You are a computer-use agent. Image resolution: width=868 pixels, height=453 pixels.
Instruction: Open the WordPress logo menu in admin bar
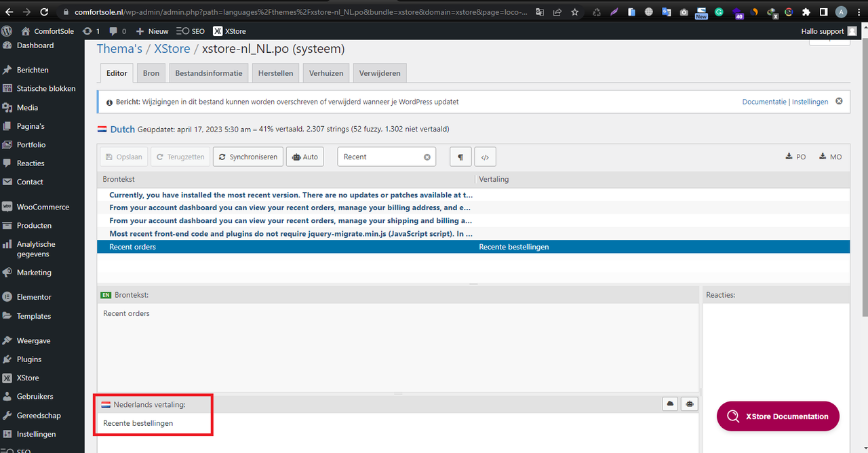coord(7,31)
